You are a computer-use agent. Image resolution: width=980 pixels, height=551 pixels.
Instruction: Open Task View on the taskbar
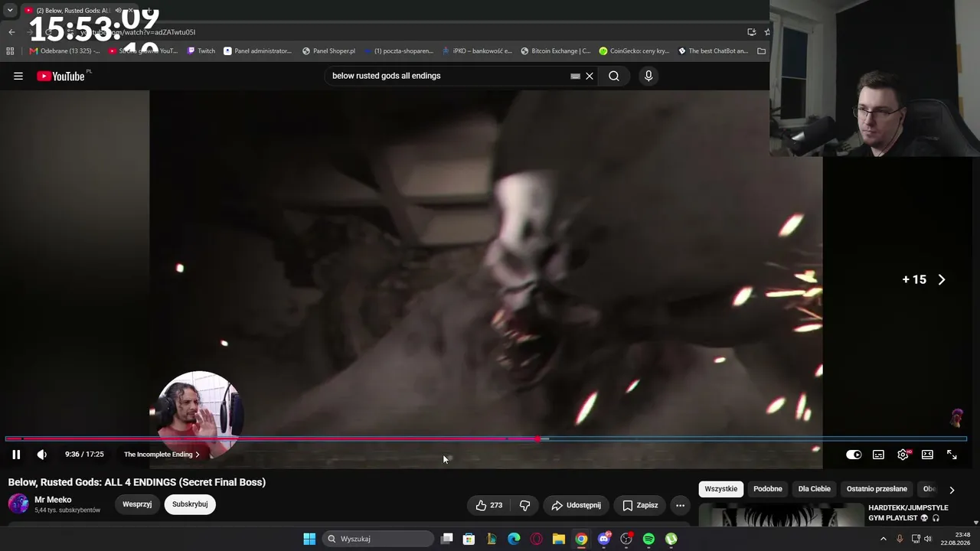pyautogui.click(x=447, y=539)
